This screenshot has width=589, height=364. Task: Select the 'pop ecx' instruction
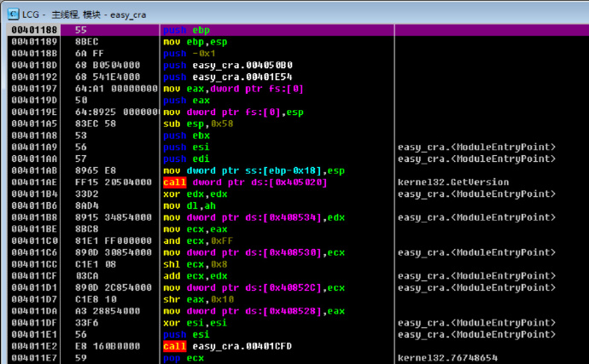tap(184, 358)
